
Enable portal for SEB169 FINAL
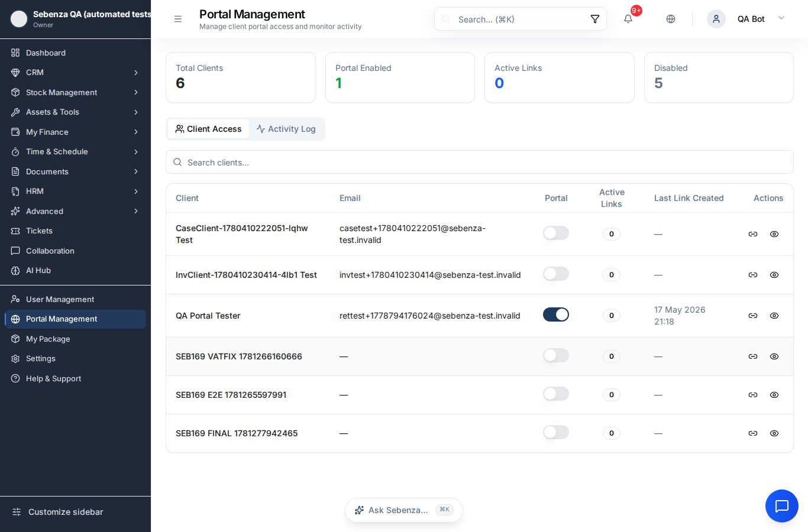coord(556,432)
